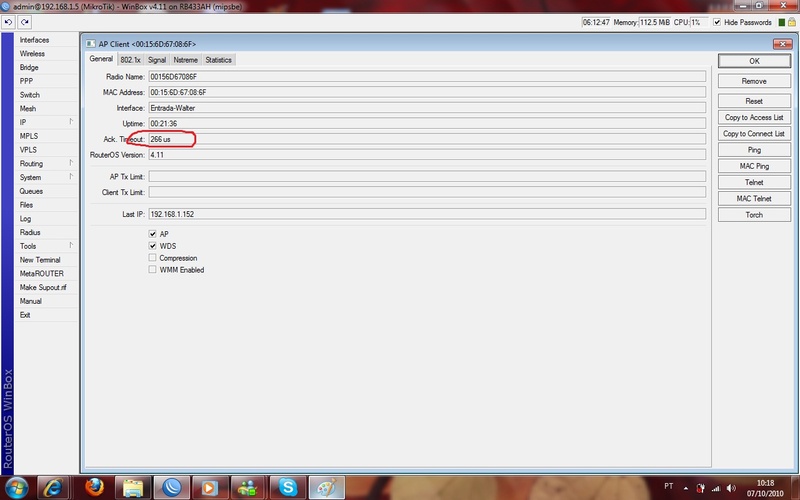Click the Exit menu item
The height and width of the screenshot is (500, 800).
click(x=46, y=315)
